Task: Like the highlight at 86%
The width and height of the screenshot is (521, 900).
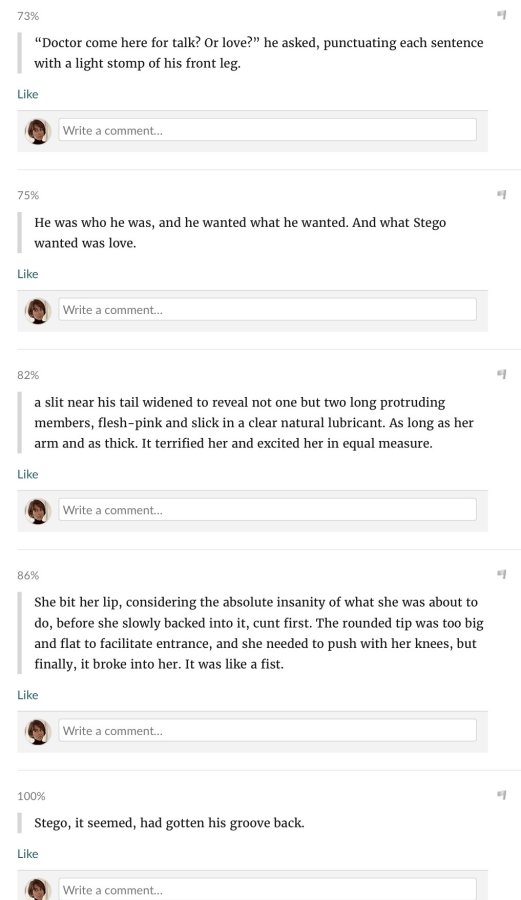Action: [x=28, y=695]
